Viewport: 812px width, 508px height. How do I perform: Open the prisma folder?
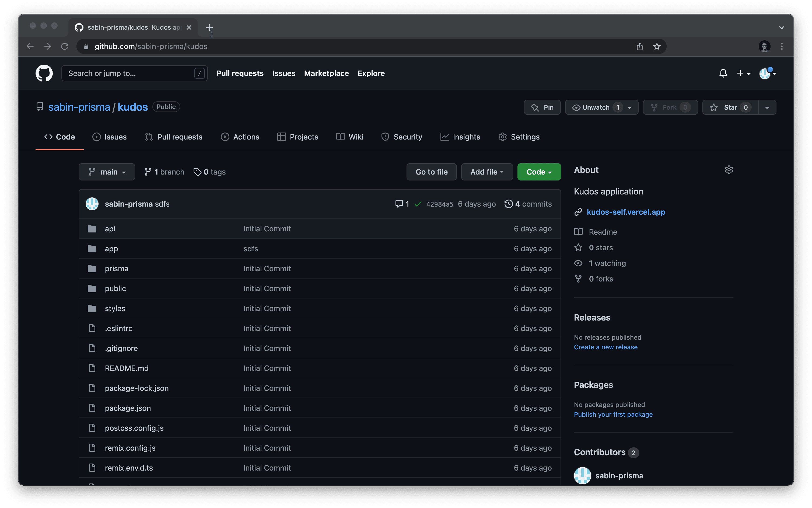(x=117, y=269)
